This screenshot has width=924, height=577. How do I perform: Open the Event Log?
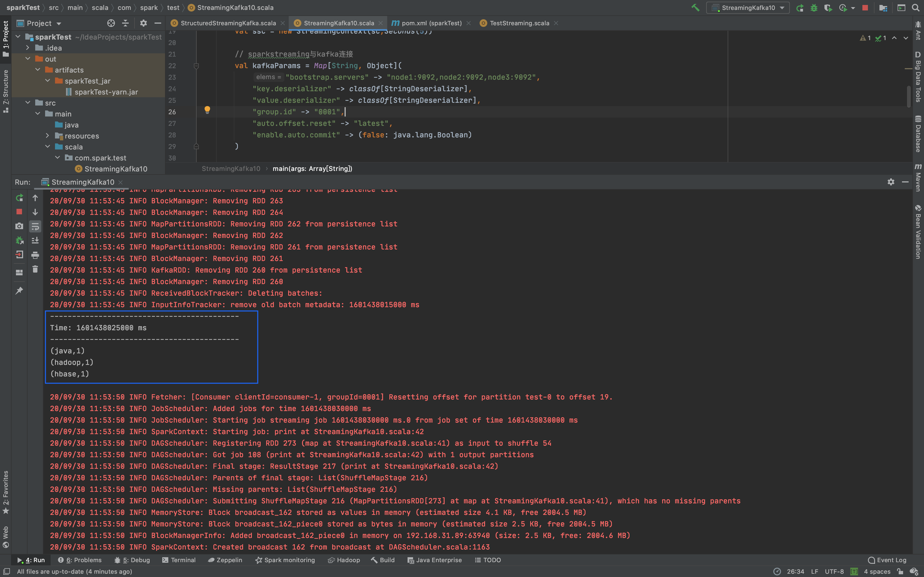[887, 560]
